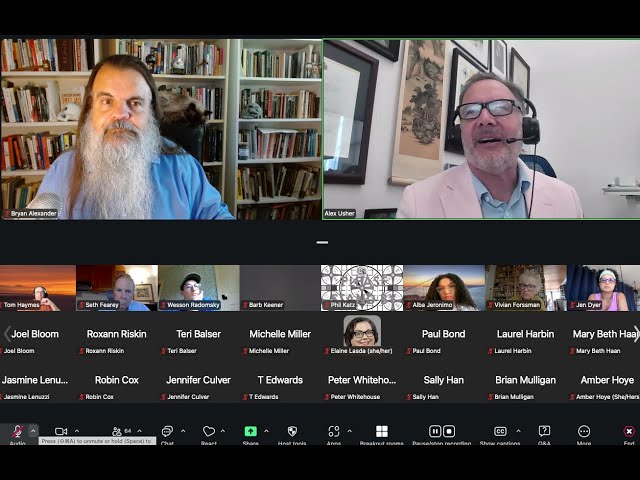Viewport: 640px width, 480px height.
Task: Select Seth Fearey video thumbnail
Action: click(117, 288)
